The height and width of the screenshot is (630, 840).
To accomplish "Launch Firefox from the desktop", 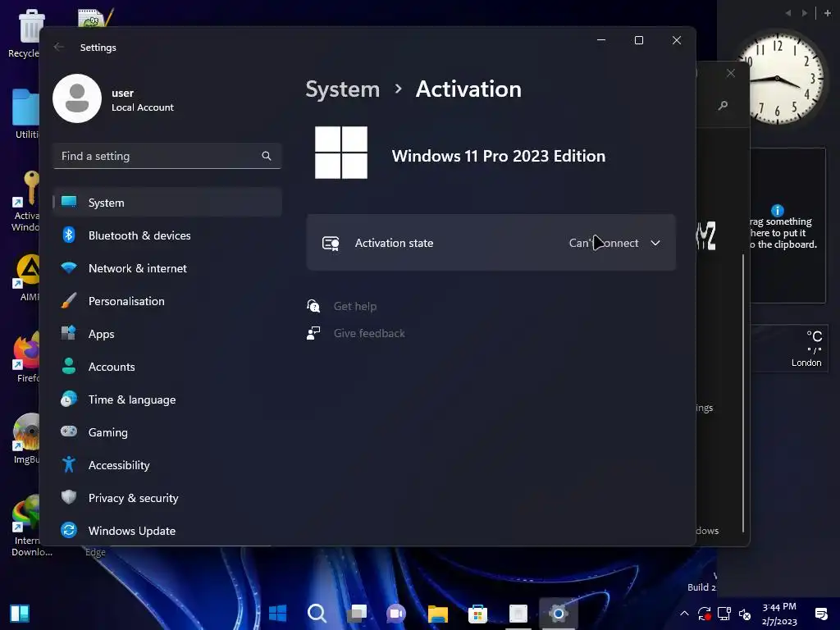I will pyautogui.click(x=27, y=358).
